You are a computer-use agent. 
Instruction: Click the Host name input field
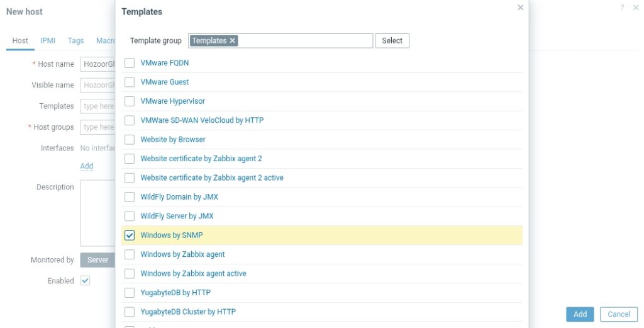click(x=97, y=64)
